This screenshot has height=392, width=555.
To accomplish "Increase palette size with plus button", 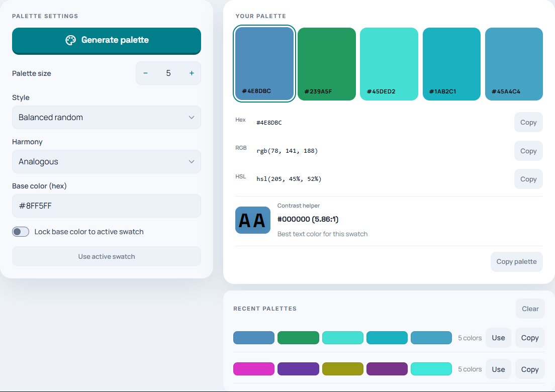I will (x=192, y=73).
